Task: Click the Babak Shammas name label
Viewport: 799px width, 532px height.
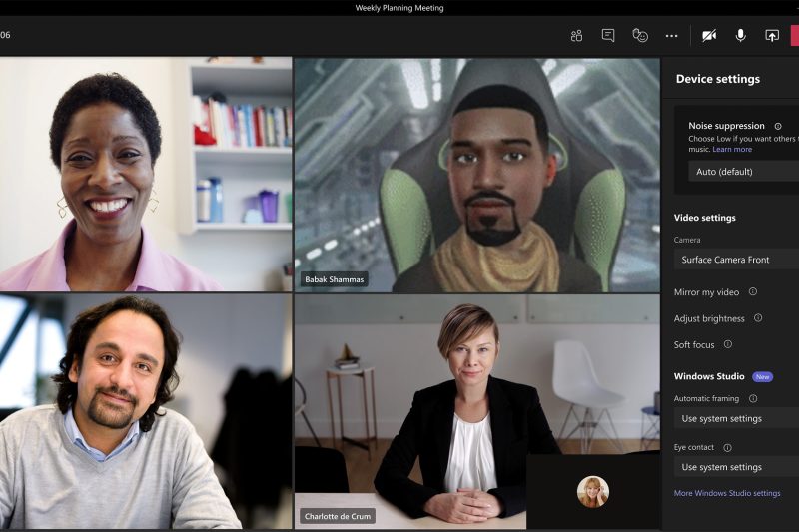Action: point(335,279)
